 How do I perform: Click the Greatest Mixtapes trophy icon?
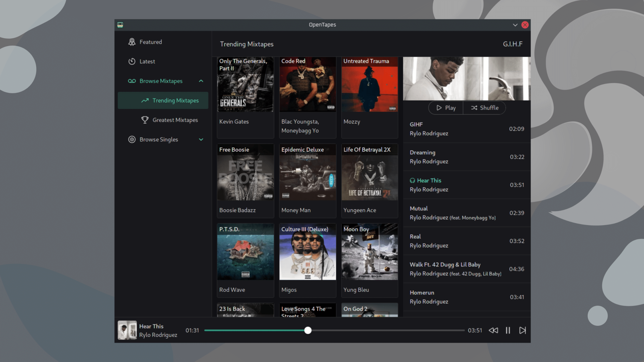[145, 120]
